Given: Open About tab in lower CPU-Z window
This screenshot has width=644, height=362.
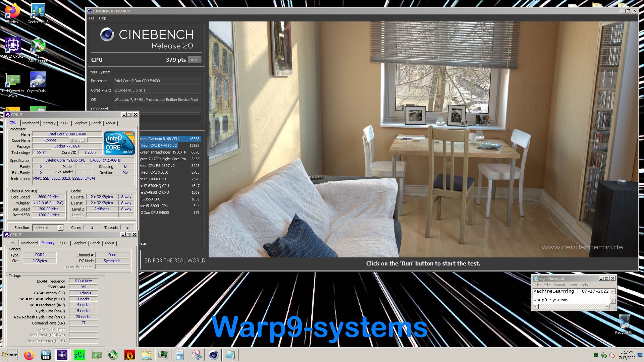Looking at the screenshot, I should tap(109, 243).
